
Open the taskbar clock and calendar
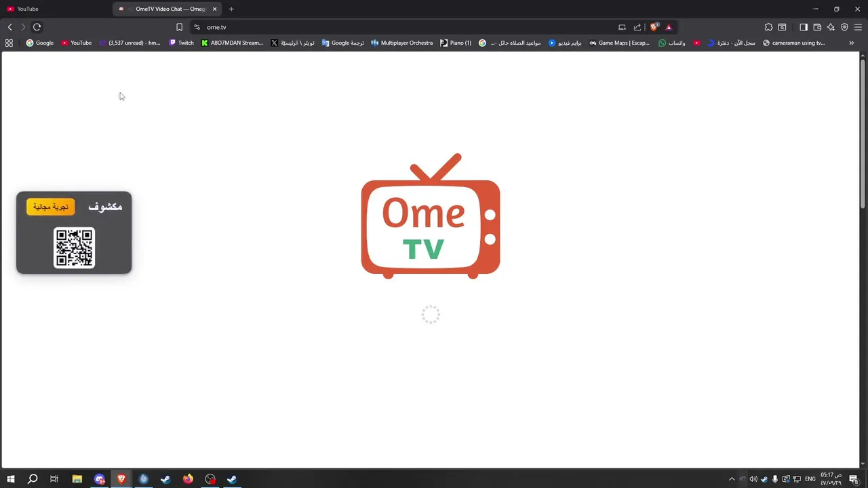831,479
